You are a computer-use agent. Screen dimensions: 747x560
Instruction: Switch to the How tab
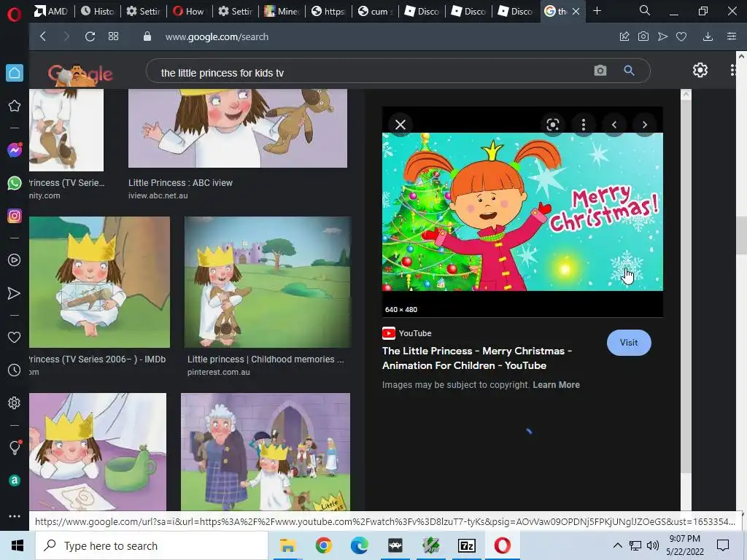(189, 11)
